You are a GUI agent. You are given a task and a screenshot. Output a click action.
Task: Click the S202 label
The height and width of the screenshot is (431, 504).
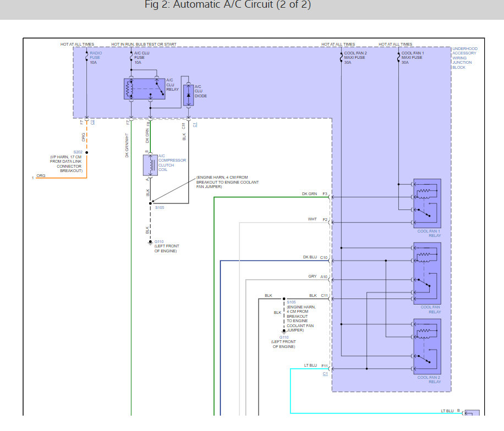click(78, 152)
